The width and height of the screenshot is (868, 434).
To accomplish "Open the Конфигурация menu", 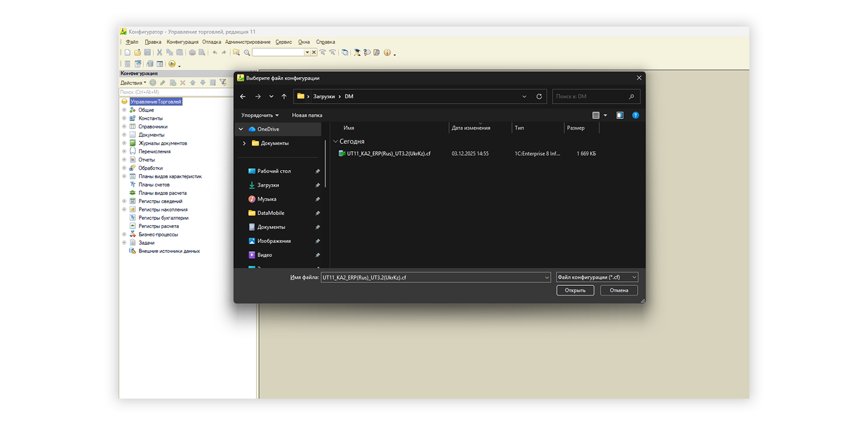I will click(182, 42).
